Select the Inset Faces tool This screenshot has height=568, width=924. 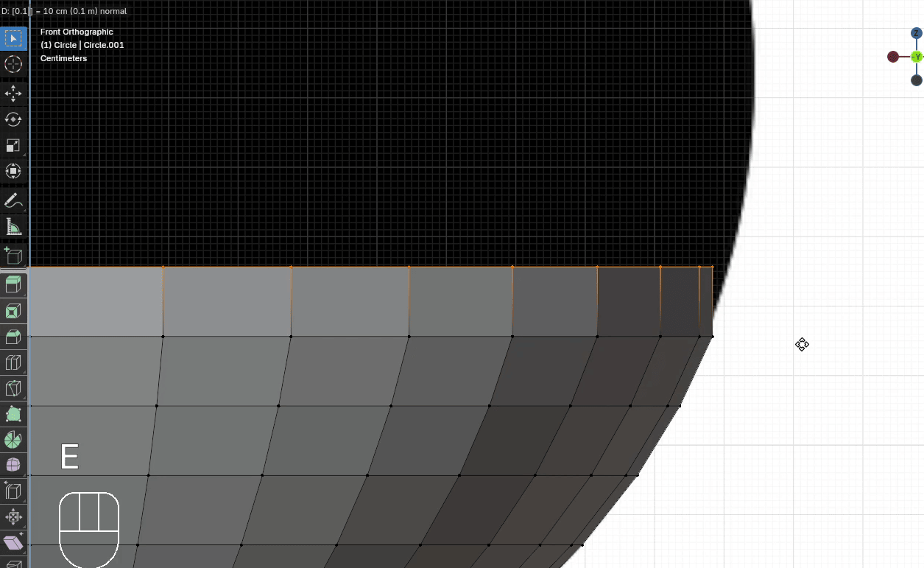[x=13, y=311]
